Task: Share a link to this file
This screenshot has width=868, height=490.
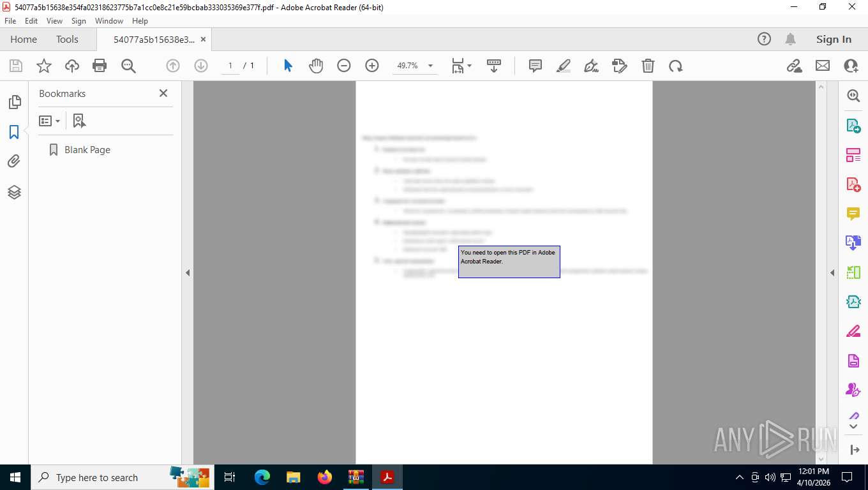Action: [794, 66]
